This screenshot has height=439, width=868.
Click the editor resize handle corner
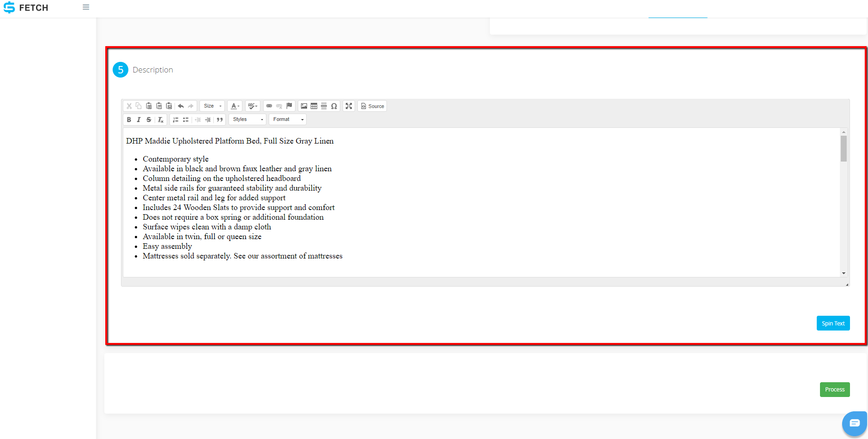[x=847, y=284]
